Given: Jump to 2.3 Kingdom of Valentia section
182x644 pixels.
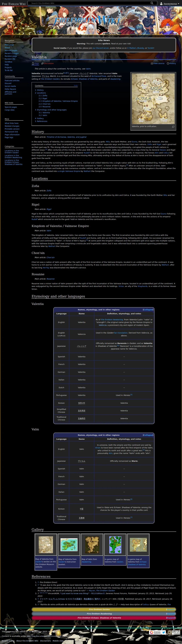Looking at the screenshot, I should tap(58, 101).
